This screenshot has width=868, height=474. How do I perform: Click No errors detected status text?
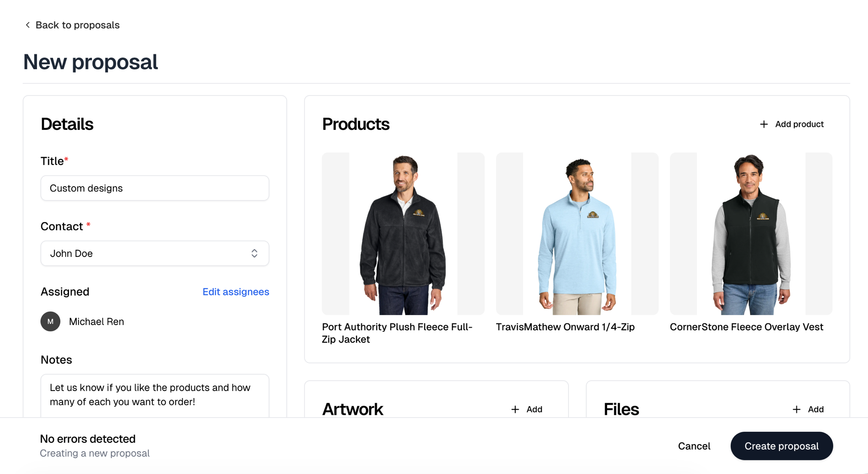[x=88, y=439]
